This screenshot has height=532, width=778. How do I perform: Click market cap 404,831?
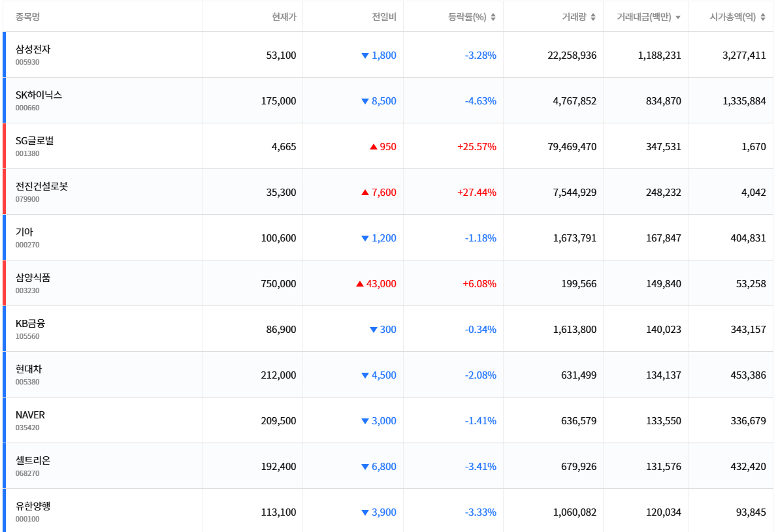tap(748, 238)
